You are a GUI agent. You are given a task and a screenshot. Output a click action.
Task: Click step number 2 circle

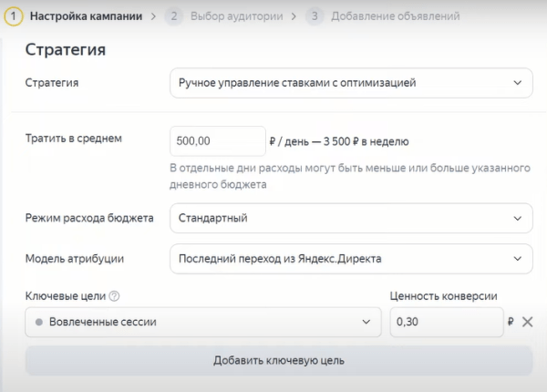(x=174, y=16)
